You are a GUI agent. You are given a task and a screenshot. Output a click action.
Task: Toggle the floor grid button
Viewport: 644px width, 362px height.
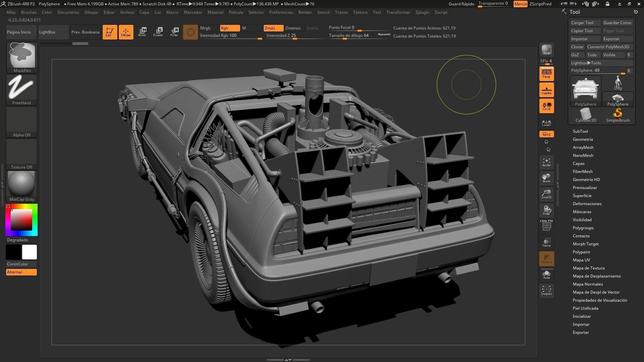(547, 90)
